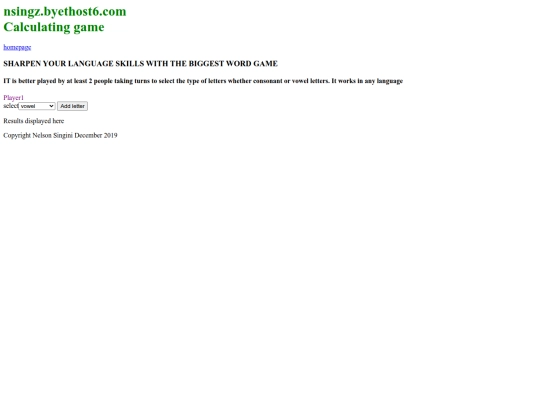Click the words BIGGEST WORD GAME

(x=233, y=63)
